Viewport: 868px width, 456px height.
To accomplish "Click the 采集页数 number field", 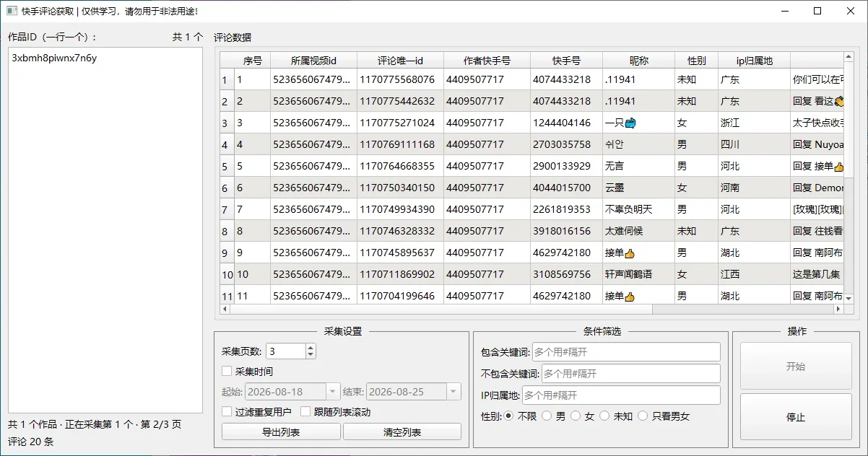I will pyautogui.click(x=286, y=351).
